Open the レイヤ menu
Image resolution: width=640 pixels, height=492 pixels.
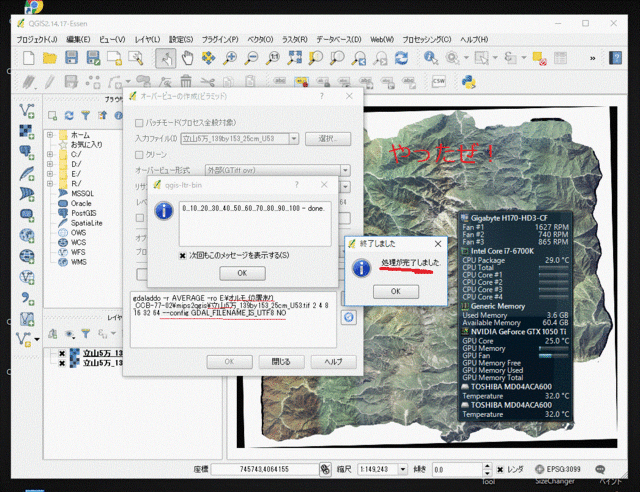(x=147, y=40)
